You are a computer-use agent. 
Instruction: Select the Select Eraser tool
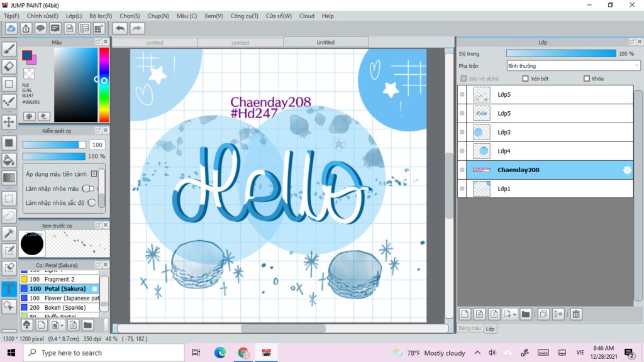pos(9,268)
